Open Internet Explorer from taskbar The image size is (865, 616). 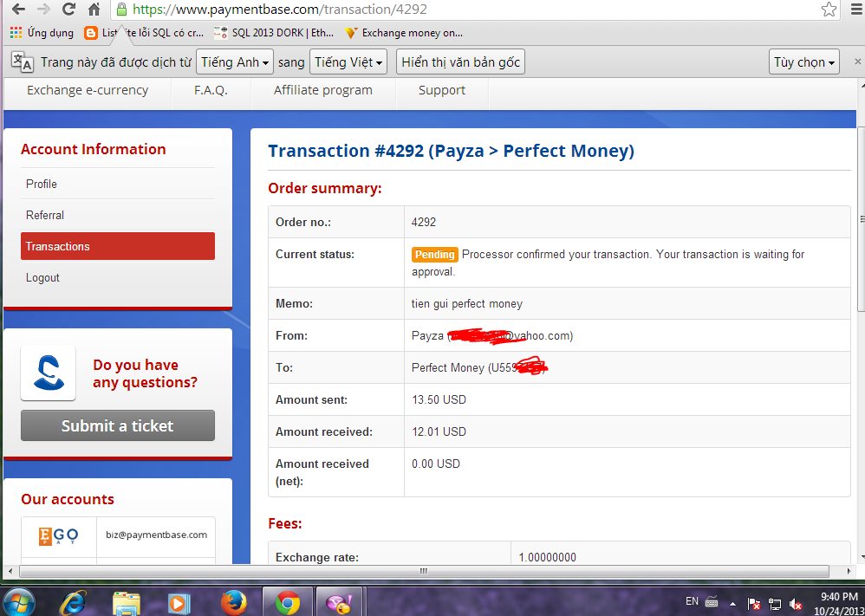(x=72, y=603)
